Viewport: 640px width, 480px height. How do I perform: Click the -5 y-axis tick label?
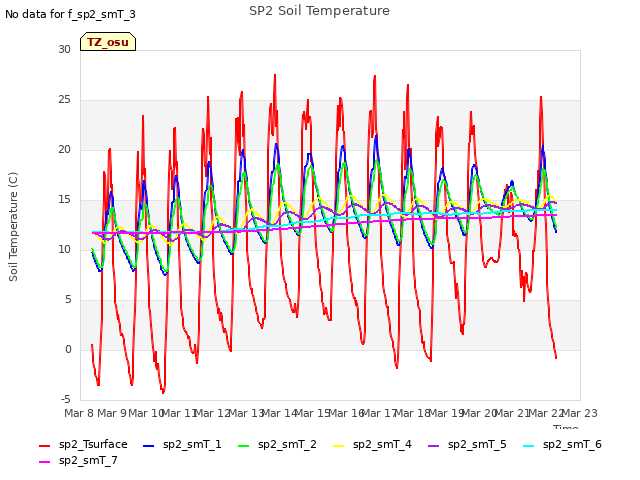[66, 399]
